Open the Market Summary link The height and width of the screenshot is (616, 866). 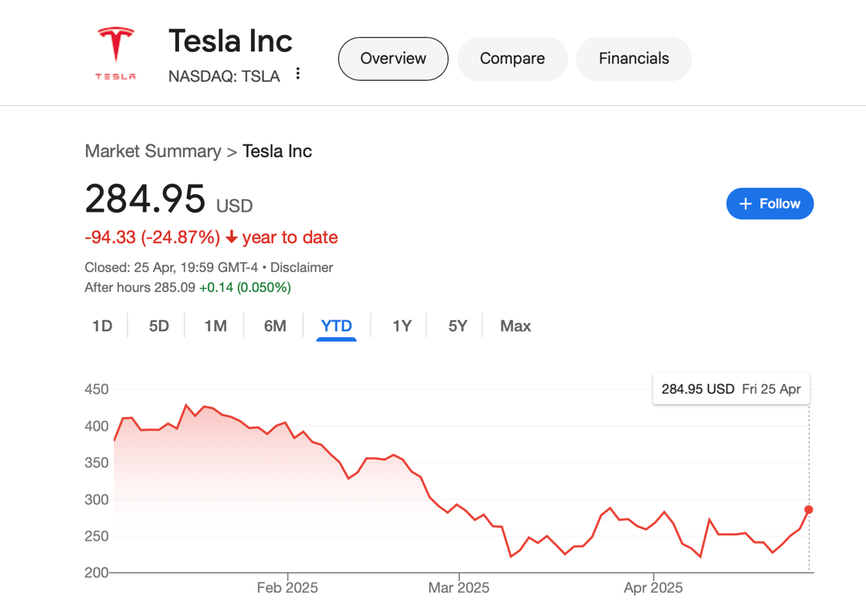point(152,152)
